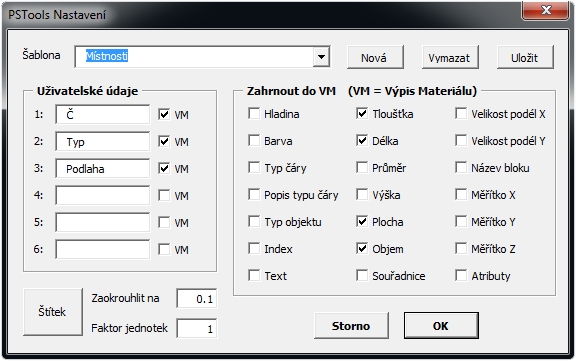The height and width of the screenshot is (361, 576).
Task: Enable VM checkbox for row 5
Action: [x=164, y=223]
